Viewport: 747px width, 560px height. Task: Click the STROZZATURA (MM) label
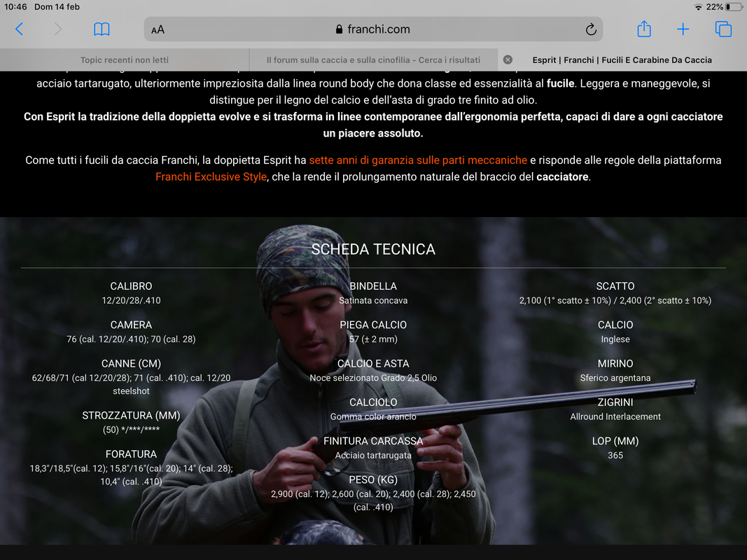tap(131, 415)
